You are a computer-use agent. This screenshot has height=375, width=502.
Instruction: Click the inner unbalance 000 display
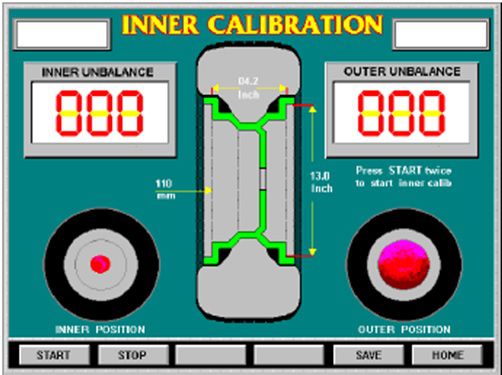click(100, 113)
